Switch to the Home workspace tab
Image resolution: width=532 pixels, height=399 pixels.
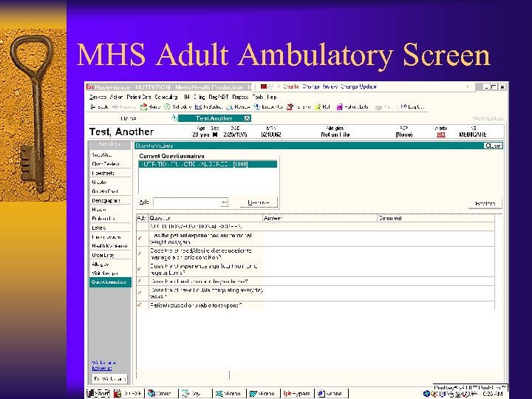[129, 118]
